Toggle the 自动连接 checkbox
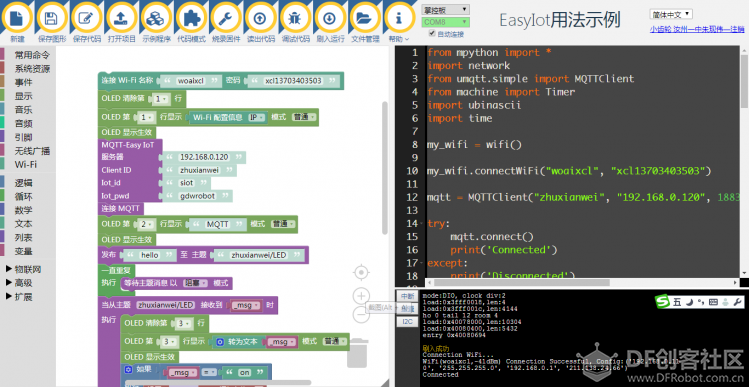Viewport: 749px width, 387px height. point(432,33)
